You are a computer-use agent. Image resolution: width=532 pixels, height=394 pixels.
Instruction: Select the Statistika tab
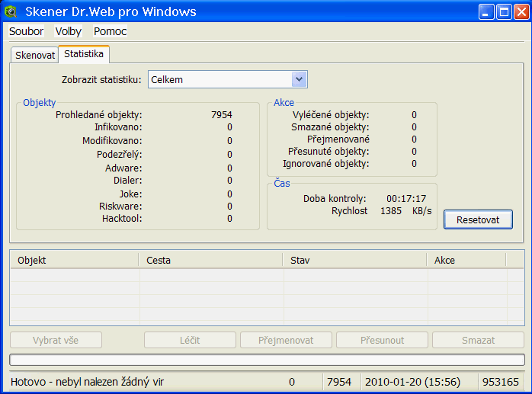pos(84,54)
